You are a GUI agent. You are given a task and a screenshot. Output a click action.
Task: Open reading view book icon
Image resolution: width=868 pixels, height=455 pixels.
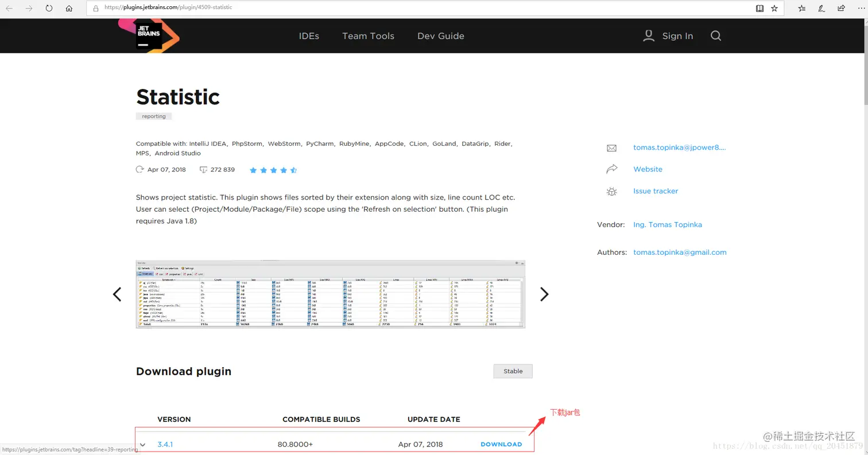pyautogui.click(x=759, y=9)
